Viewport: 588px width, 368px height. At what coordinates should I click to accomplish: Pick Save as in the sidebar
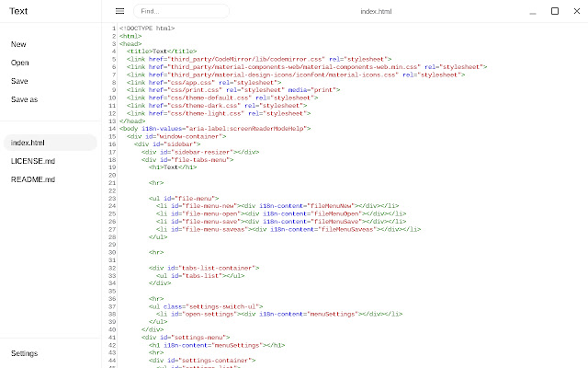click(25, 98)
